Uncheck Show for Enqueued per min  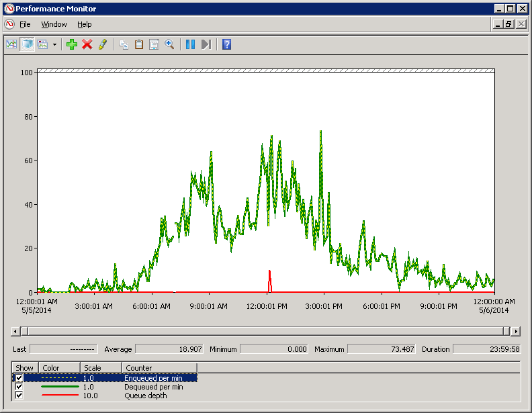pyautogui.click(x=19, y=378)
